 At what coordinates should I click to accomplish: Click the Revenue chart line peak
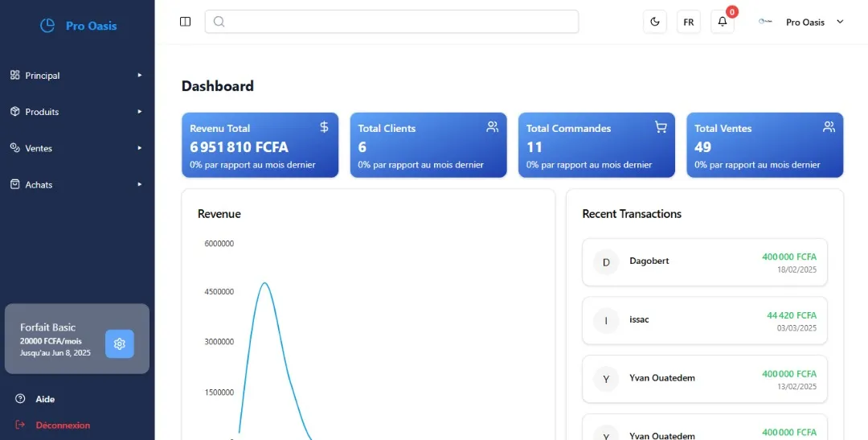tap(264, 283)
